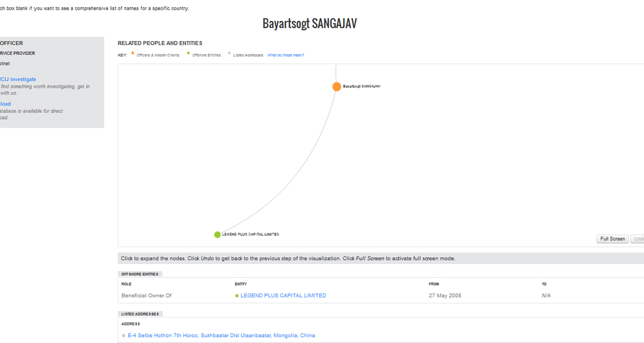This screenshot has height=343, width=644.
Task: Click the green bullet beside the LEGEND PLUS table link
Action: (x=237, y=296)
